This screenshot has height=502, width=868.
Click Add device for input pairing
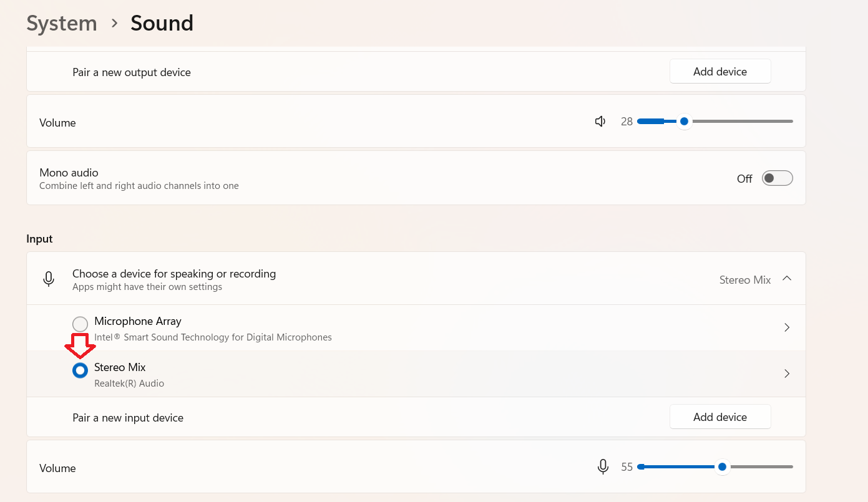coord(720,417)
